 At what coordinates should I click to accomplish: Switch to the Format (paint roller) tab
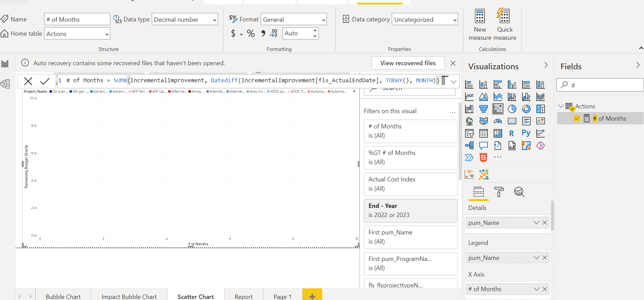[499, 192]
